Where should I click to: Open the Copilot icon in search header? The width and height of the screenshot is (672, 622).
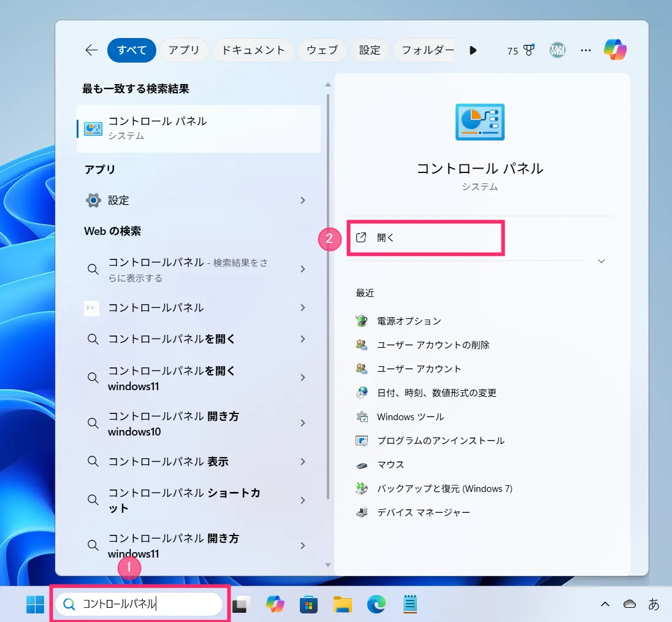(615, 50)
